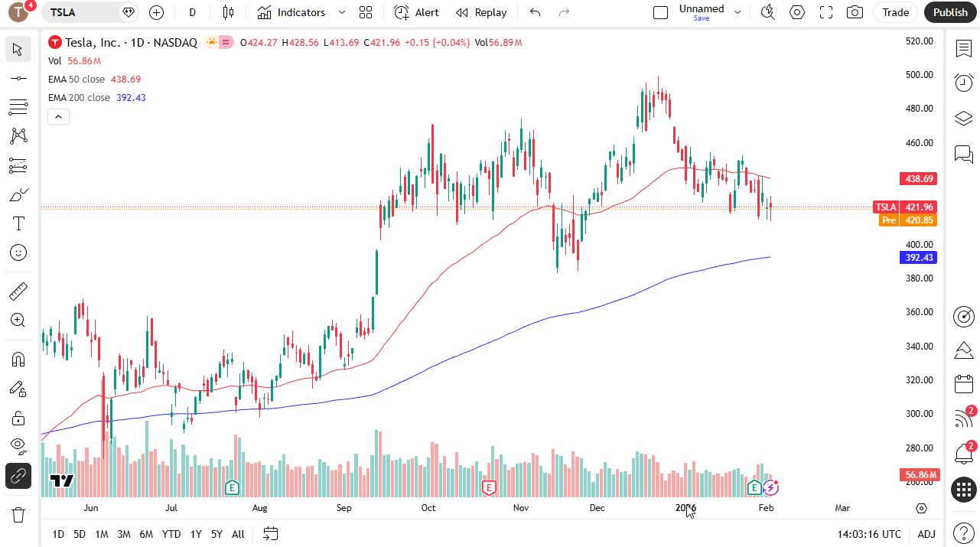The image size is (980, 547).
Task: Select the All date range
Action: pyautogui.click(x=238, y=534)
